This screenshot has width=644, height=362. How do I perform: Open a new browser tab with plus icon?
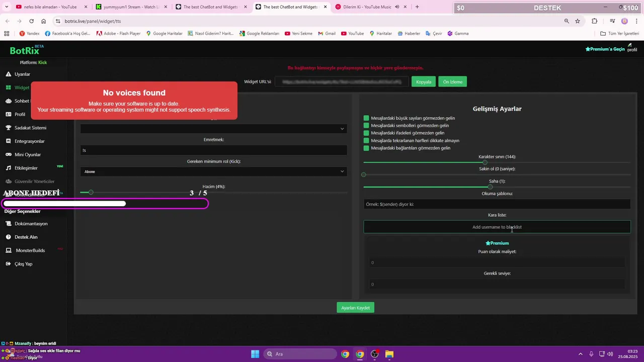pyautogui.click(x=417, y=7)
